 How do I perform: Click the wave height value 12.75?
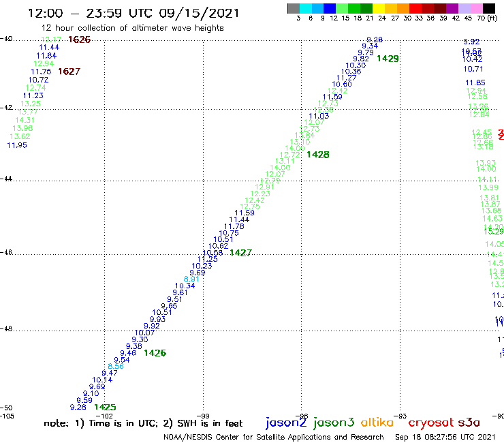250,207
